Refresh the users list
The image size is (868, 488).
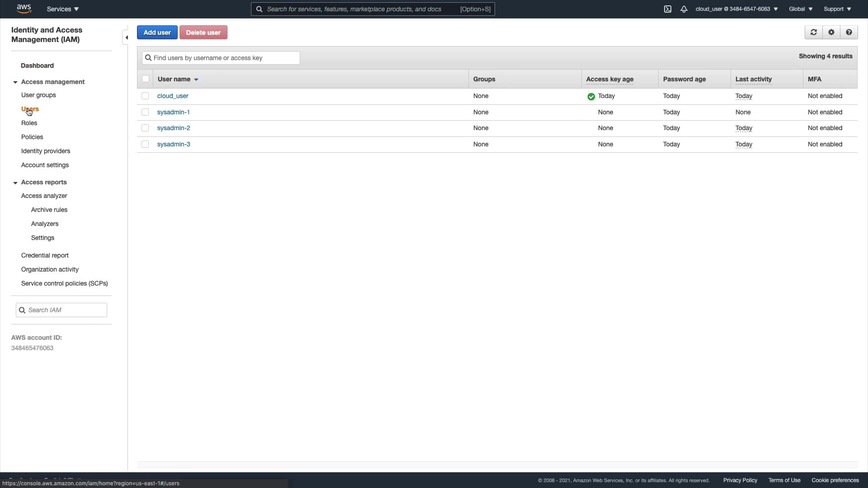click(x=814, y=33)
